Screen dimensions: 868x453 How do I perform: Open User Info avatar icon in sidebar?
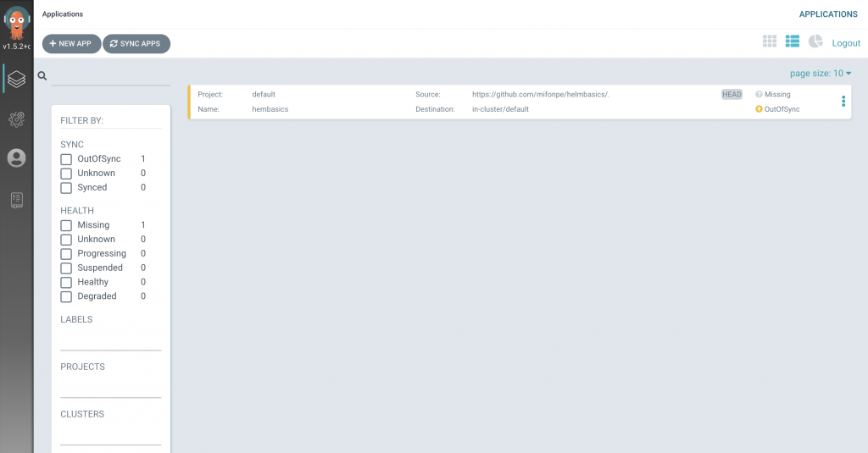(x=17, y=158)
